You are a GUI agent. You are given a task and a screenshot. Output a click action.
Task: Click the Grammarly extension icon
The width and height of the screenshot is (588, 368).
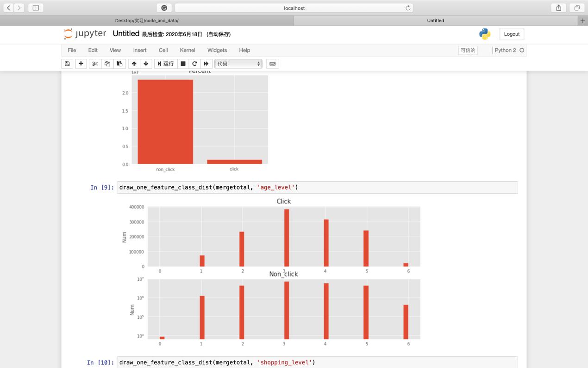[164, 8]
